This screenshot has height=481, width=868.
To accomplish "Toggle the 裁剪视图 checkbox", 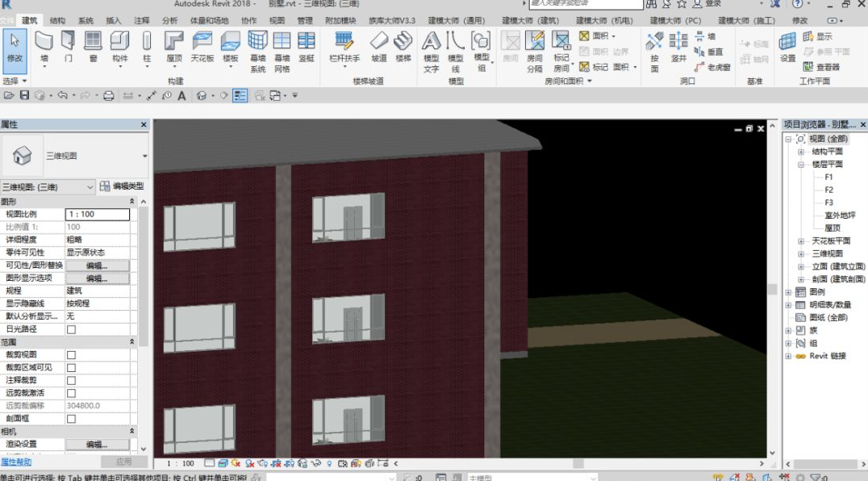I will tap(72, 355).
